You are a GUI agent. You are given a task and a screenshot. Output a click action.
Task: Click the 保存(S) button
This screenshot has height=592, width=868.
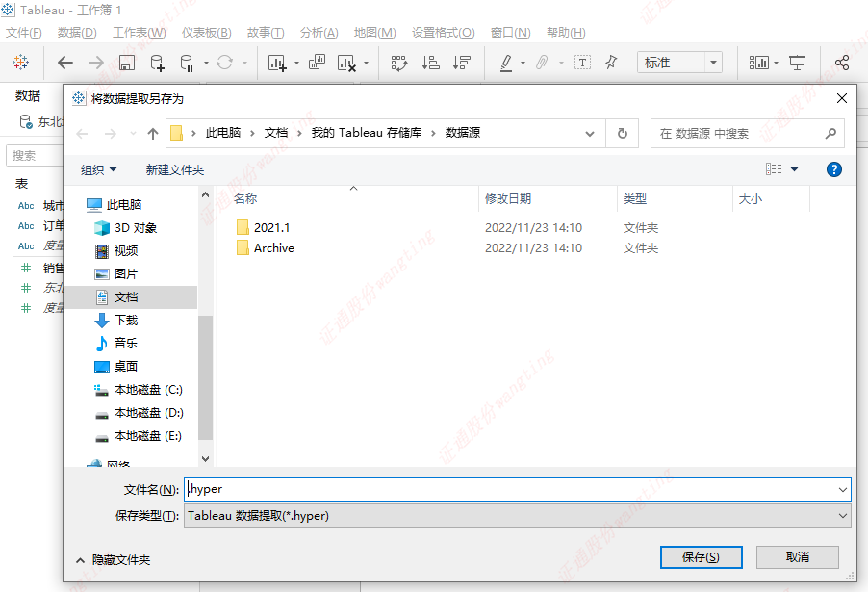tap(701, 557)
